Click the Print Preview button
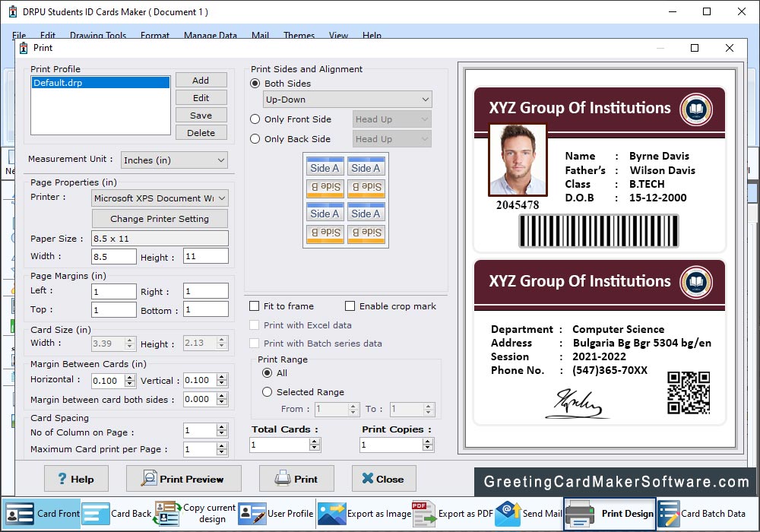 point(184,479)
